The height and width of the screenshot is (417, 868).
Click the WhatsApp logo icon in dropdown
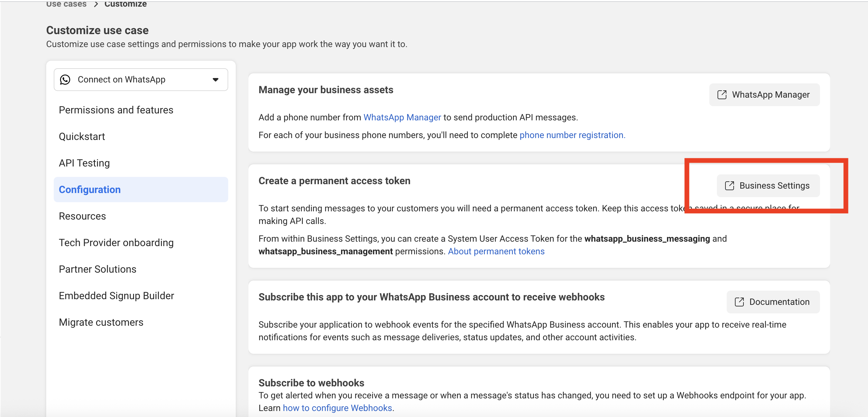click(65, 80)
